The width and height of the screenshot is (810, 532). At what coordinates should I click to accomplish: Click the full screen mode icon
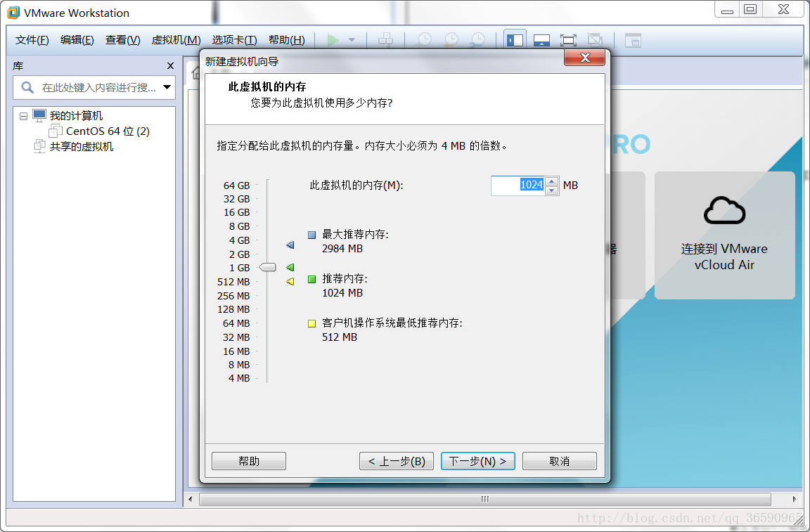click(568, 40)
